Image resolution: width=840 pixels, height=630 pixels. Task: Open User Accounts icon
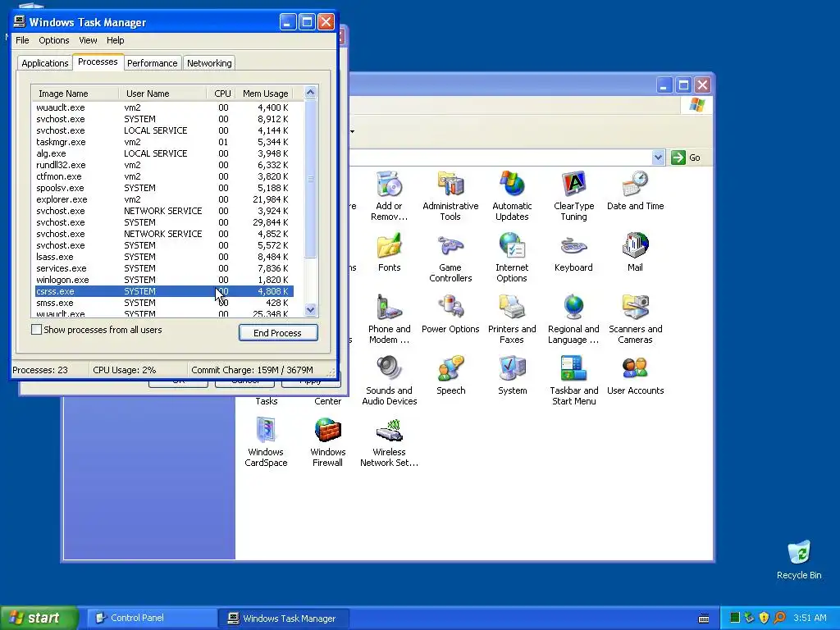click(x=635, y=376)
